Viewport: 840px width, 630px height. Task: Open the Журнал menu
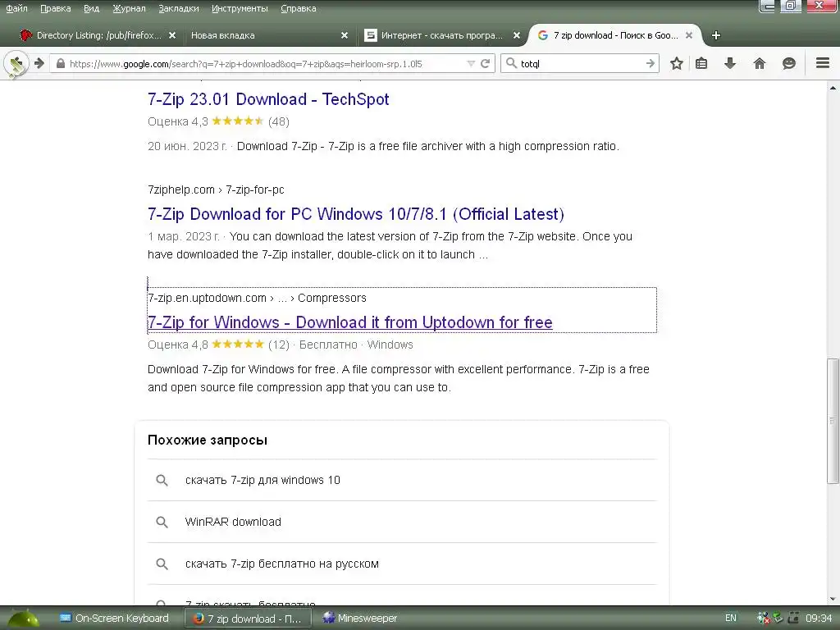(129, 8)
